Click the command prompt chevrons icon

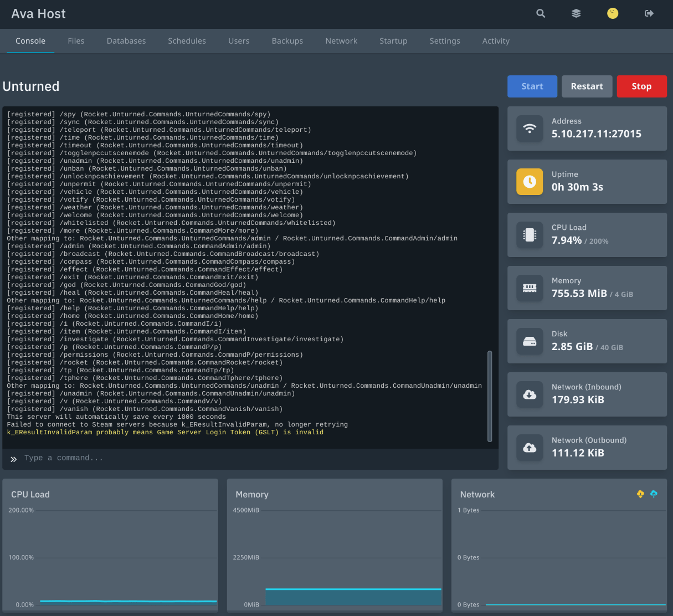(14, 459)
